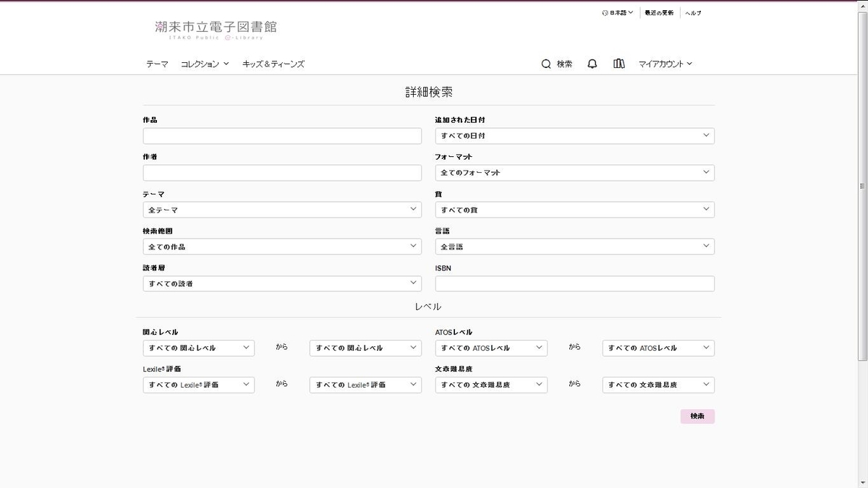Click the 詳細検索 page heading
The image size is (868, 488).
pos(429,92)
